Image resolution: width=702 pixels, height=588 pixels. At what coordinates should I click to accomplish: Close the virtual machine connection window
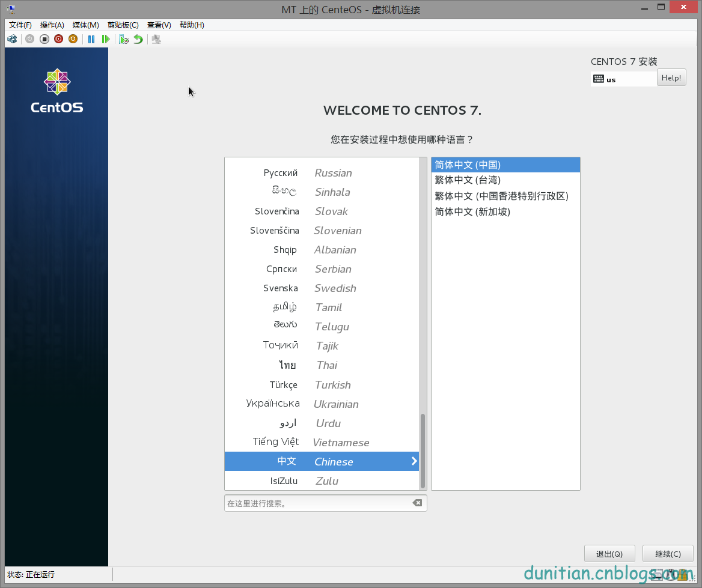coord(683,7)
